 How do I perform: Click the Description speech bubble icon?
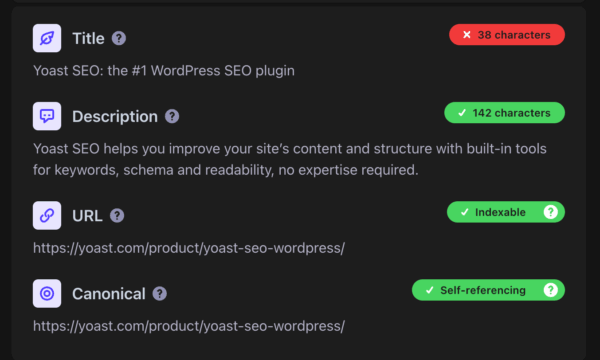coord(47,116)
